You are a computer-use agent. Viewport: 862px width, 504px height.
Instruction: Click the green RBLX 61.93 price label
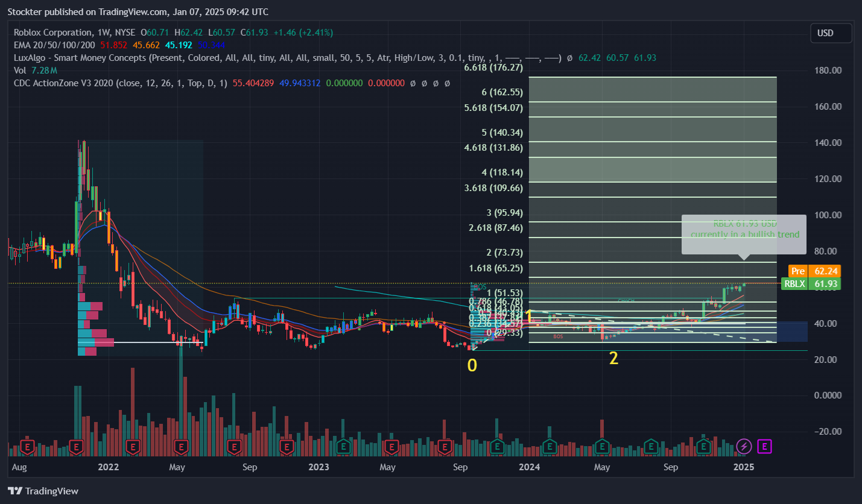tap(811, 283)
